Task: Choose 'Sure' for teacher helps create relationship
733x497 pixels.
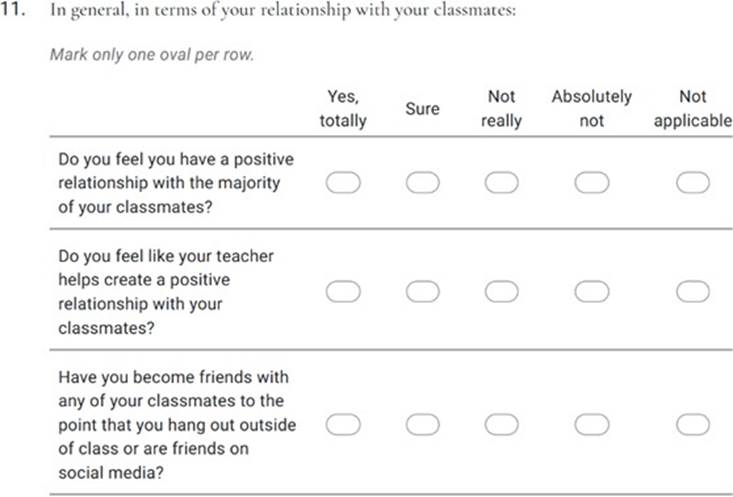Action: (x=422, y=291)
